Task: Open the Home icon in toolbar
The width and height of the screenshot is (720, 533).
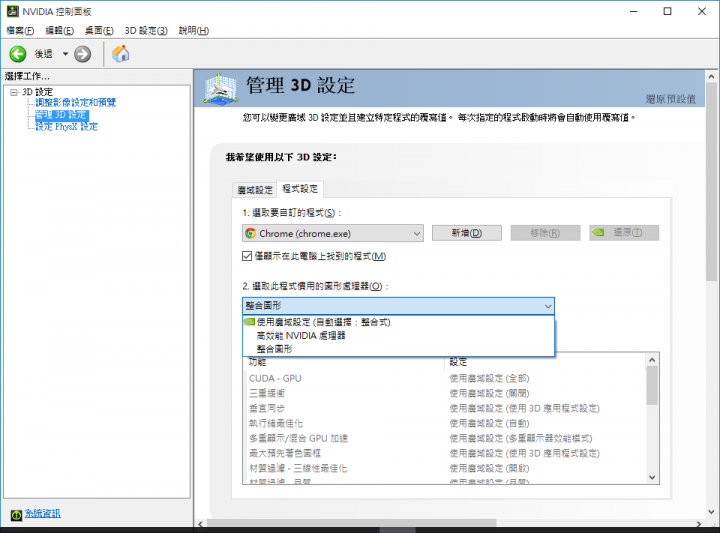Action: click(x=121, y=54)
